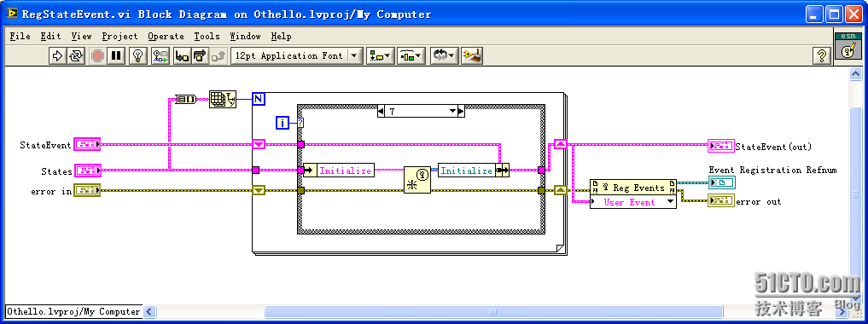Open the Reorder dropdown
The width and height of the screenshot is (868, 324).
(445, 55)
